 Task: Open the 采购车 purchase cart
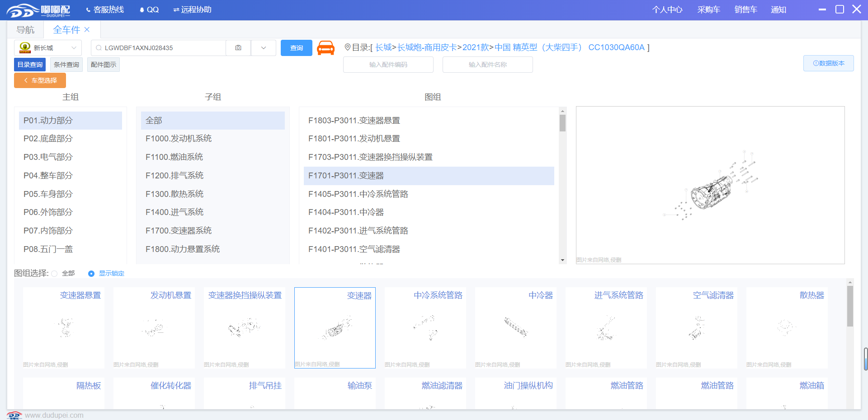(x=708, y=9)
